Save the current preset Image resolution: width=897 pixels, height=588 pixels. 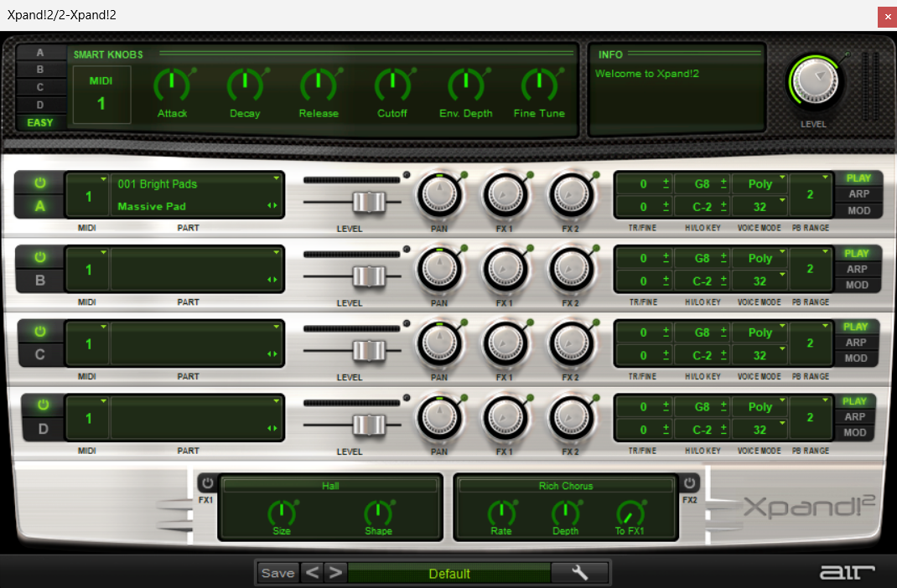[x=278, y=573]
